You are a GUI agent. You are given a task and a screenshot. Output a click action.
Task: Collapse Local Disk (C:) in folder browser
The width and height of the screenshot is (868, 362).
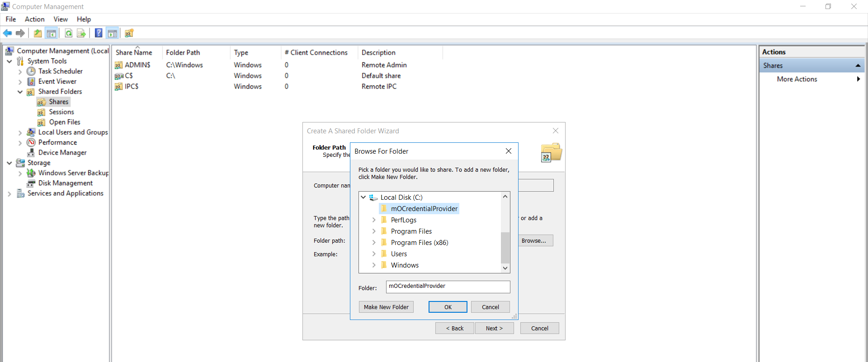(363, 197)
